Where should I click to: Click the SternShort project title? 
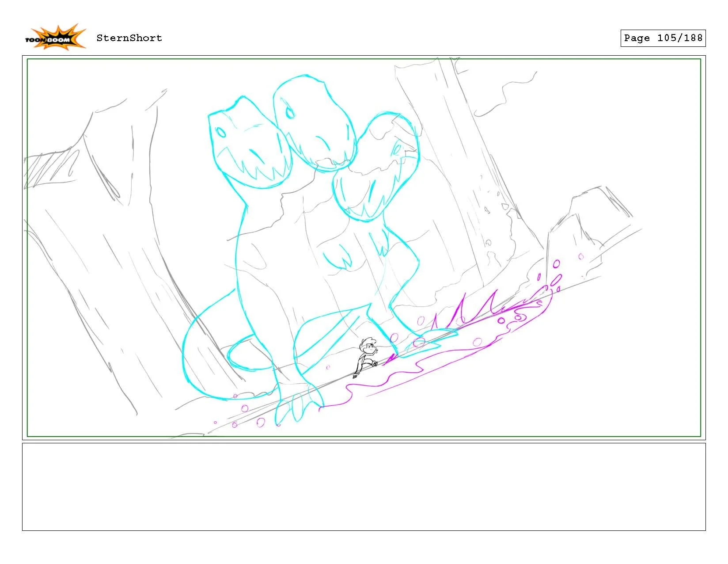(128, 38)
